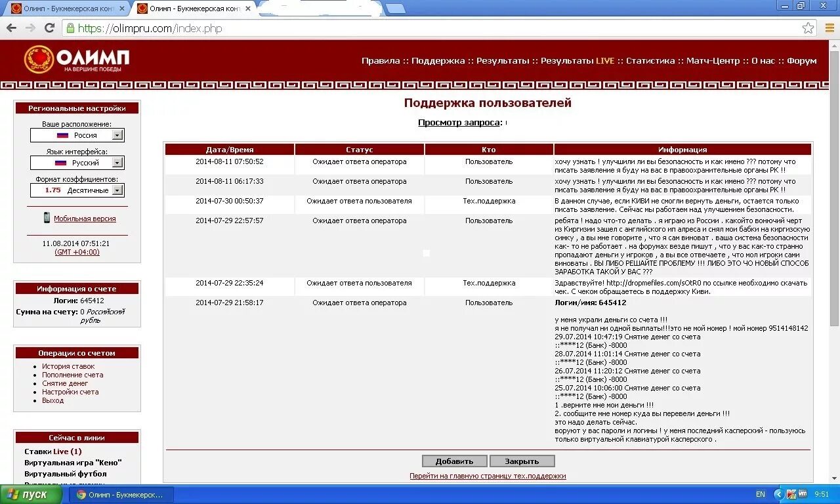Open О нас in top menu

tap(763, 60)
